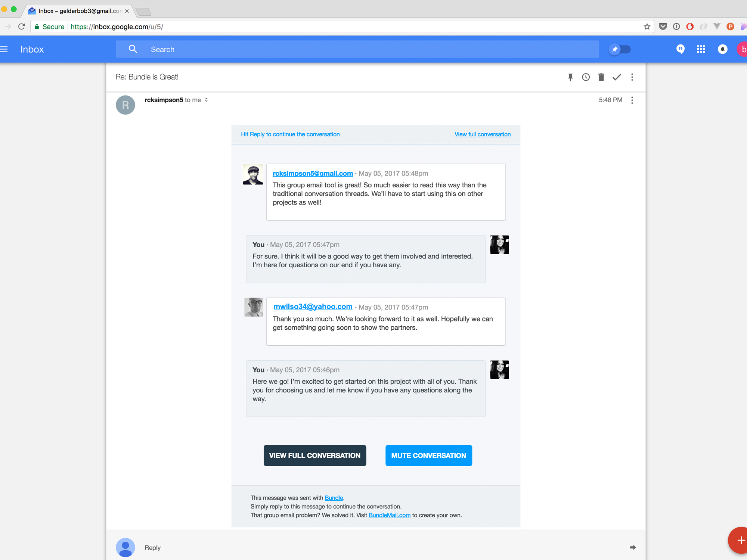Bookmark this page with the star icon
The width and height of the screenshot is (747, 560).
tap(647, 27)
